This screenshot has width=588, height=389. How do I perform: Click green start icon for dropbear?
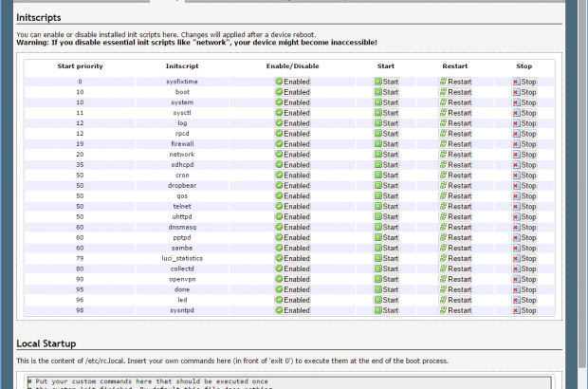coord(378,186)
